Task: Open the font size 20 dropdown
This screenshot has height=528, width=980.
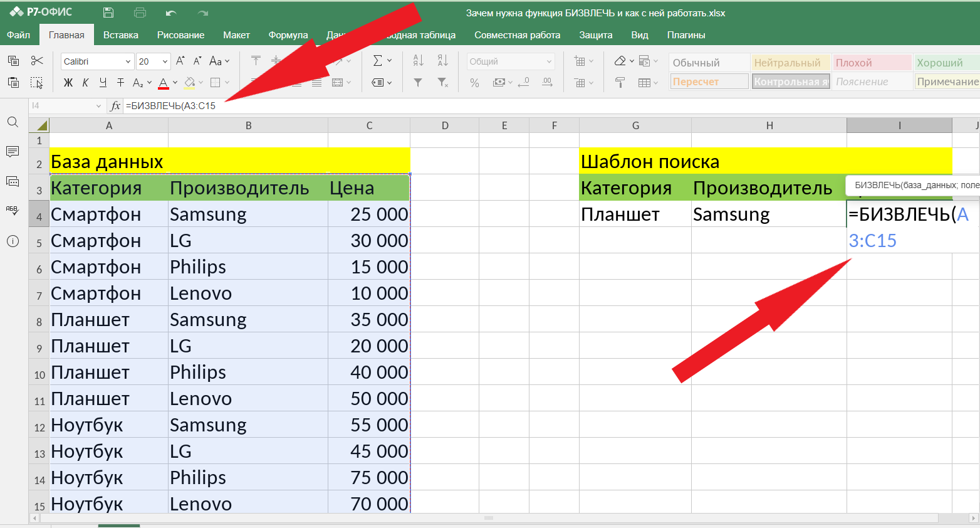Action: (x=165, y=61)
